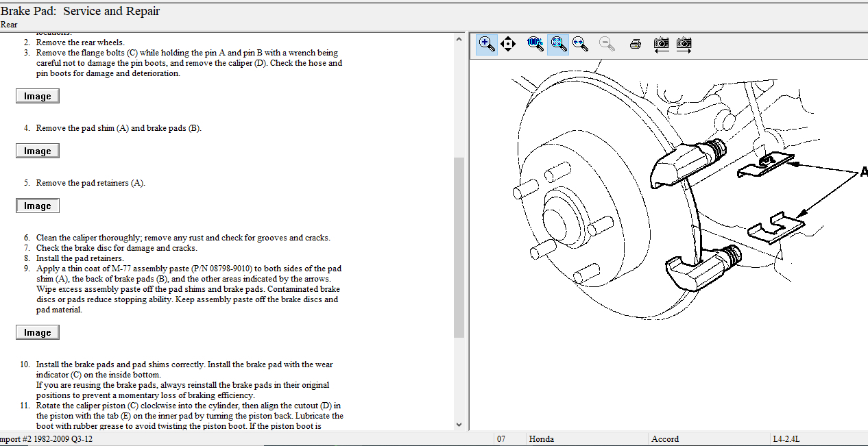Viewport: 868px width, 446px height.
Task: Open Image button under step 4
Action: point(38,151)
